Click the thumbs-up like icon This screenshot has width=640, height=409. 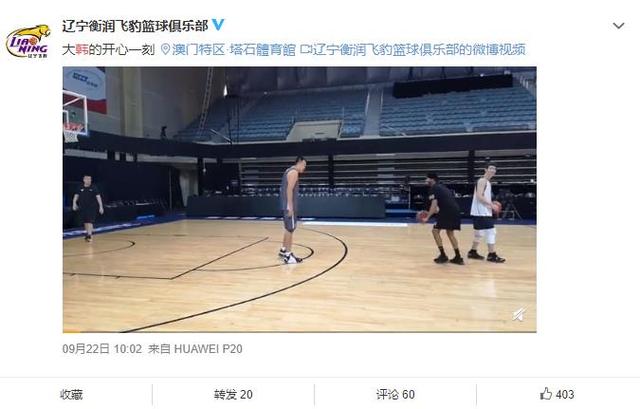click(546, 394)
